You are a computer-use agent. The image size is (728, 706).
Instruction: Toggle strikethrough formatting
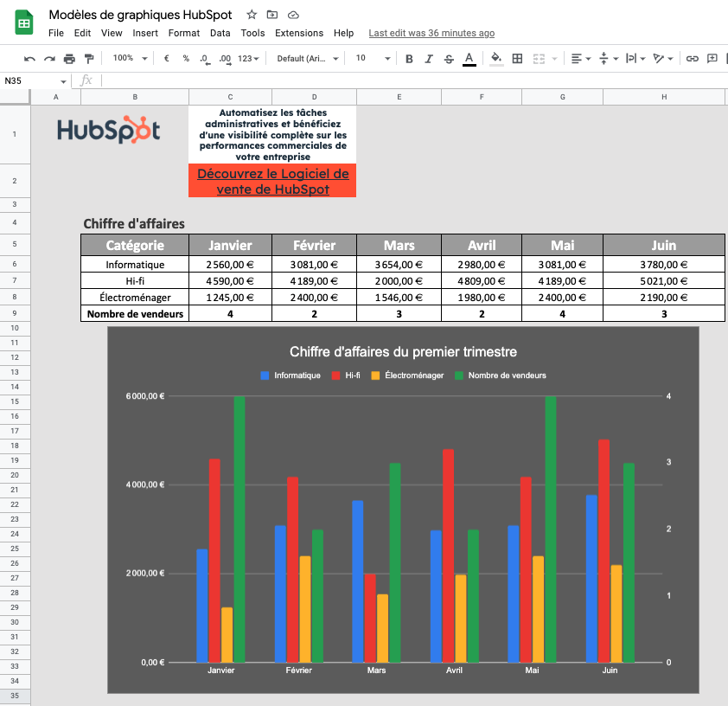coord(449,59)
